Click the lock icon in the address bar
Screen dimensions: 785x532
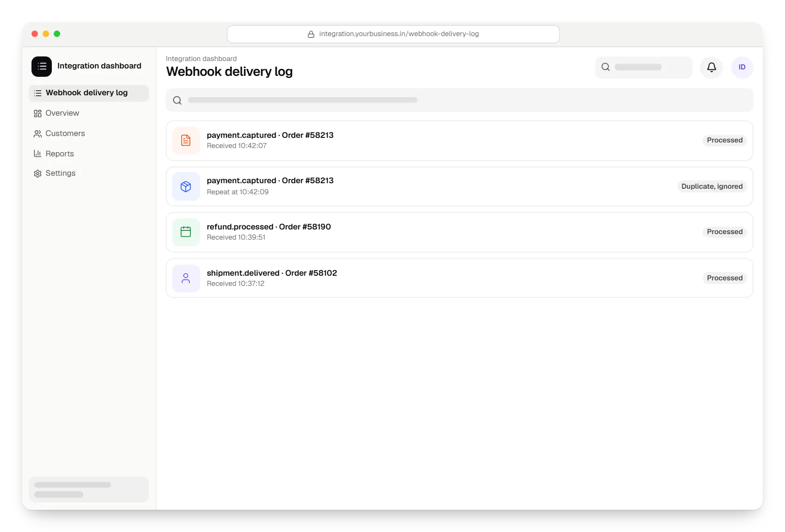point(311,34)
